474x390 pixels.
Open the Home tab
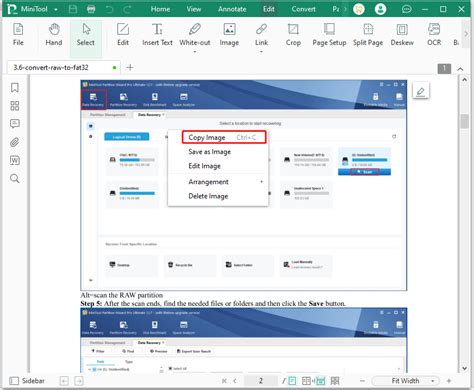[160, 9]
